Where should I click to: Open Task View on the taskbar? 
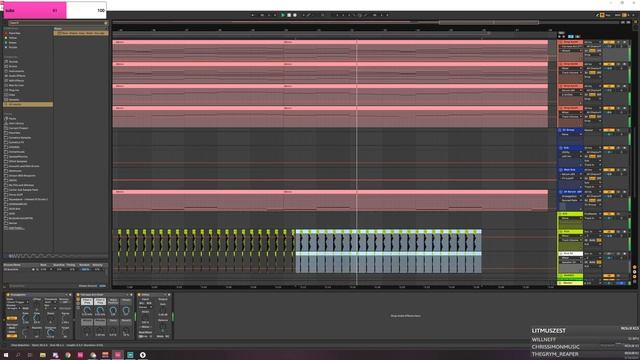point(30,355)
